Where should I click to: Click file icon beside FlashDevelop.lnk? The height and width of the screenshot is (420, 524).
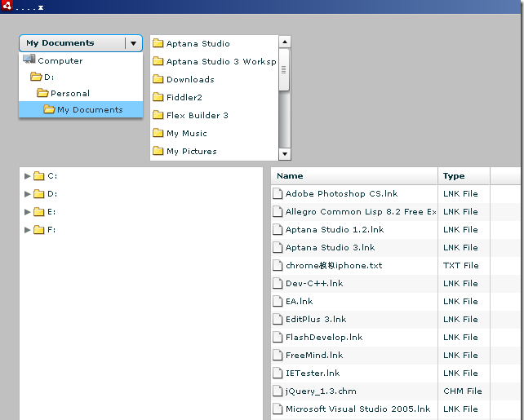[x=278, y=337]
